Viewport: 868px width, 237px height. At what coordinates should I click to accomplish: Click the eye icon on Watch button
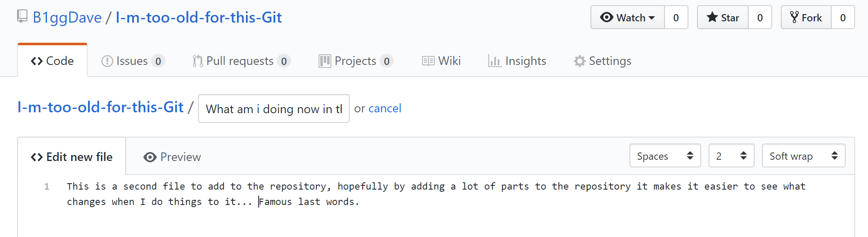(x=606, y=17)
